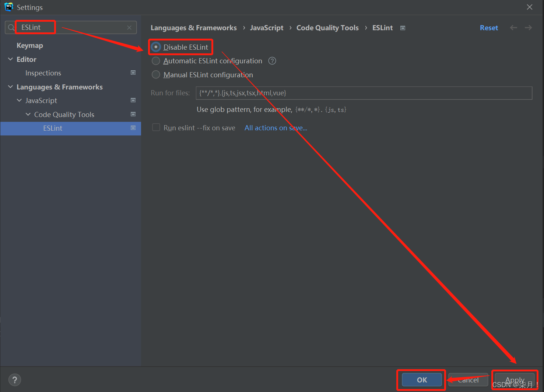This screenshot has height=392, width=544.
Task: Go back with the left arrow
Action: 513,28
